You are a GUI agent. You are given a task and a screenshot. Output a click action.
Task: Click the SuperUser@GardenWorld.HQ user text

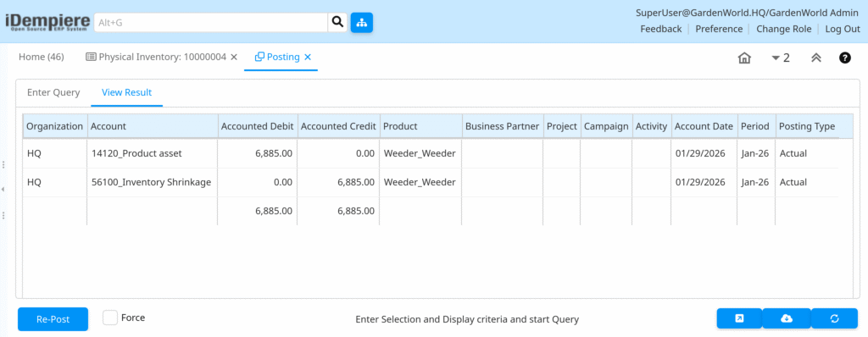(748, 13)
